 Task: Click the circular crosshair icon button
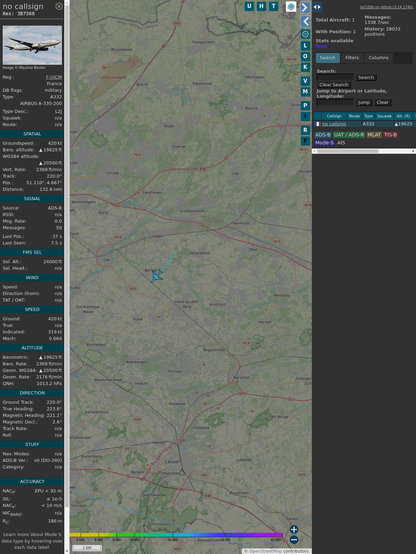305,34
